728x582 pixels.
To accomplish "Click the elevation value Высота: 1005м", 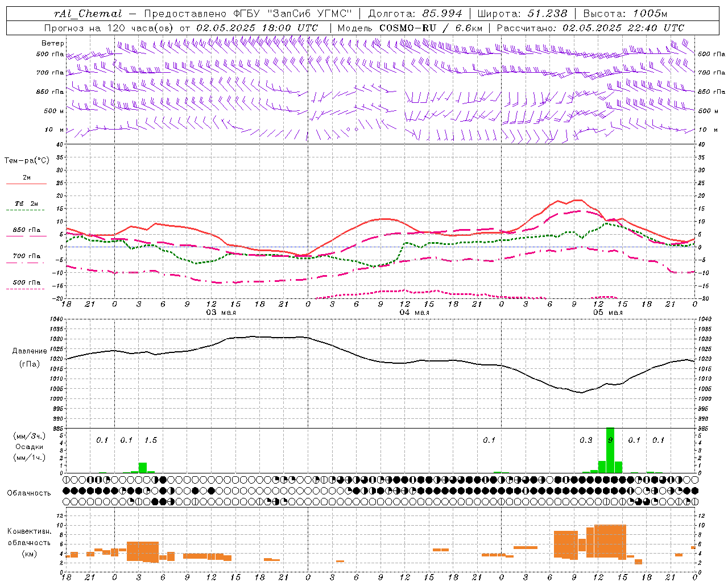I will [625, 14].
